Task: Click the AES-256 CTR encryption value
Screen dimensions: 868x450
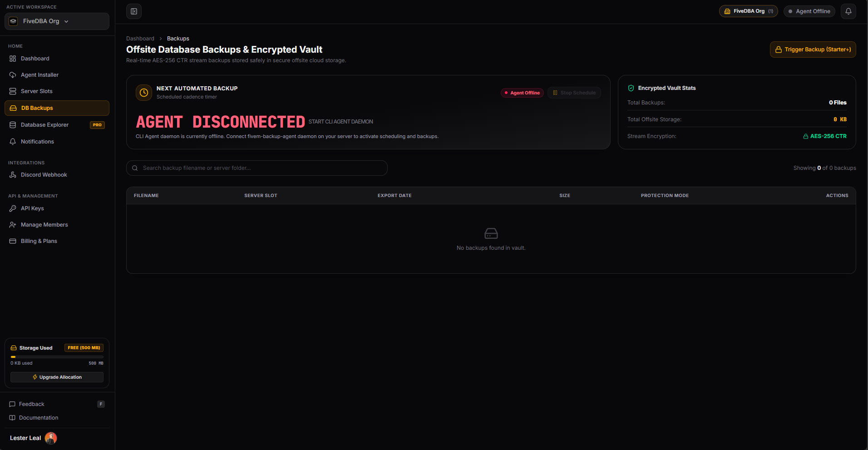Action: click(825, 136)
